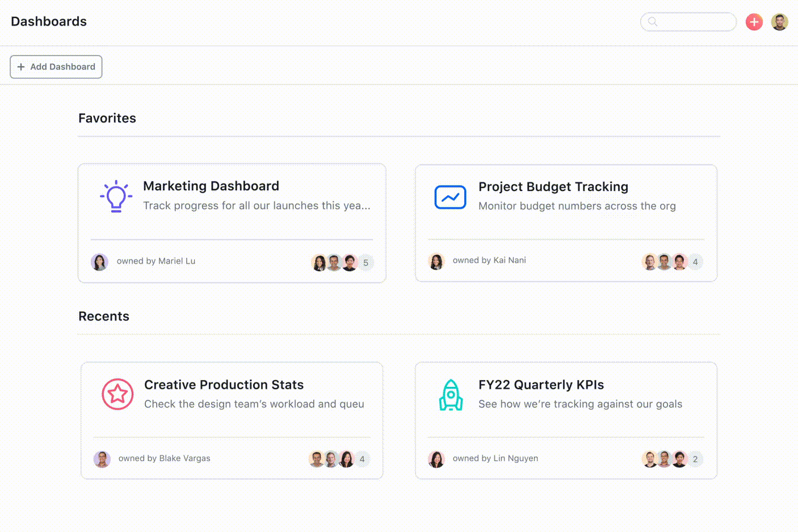The height and width of the screenshot is (532, 798).
Task: Click the Marketing Dashboard lightbulb icon
Action: (116, 196)
